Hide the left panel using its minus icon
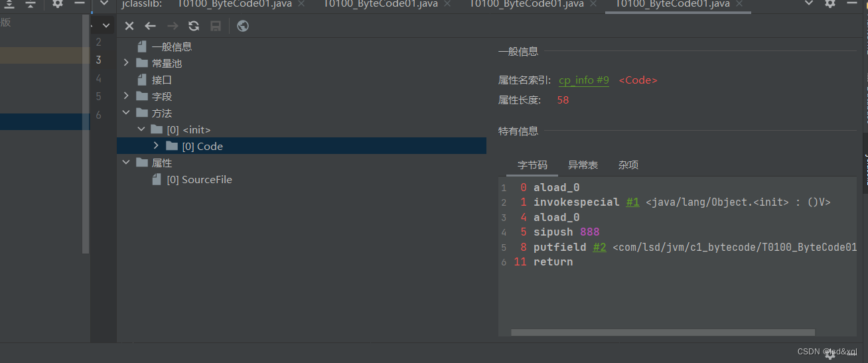The width and height of the screenshot is (868, 363). (x=79, y=3)
